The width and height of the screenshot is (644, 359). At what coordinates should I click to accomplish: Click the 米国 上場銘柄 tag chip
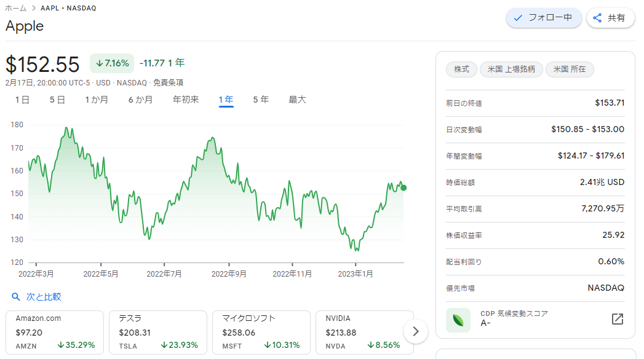(x=511, y=69)
